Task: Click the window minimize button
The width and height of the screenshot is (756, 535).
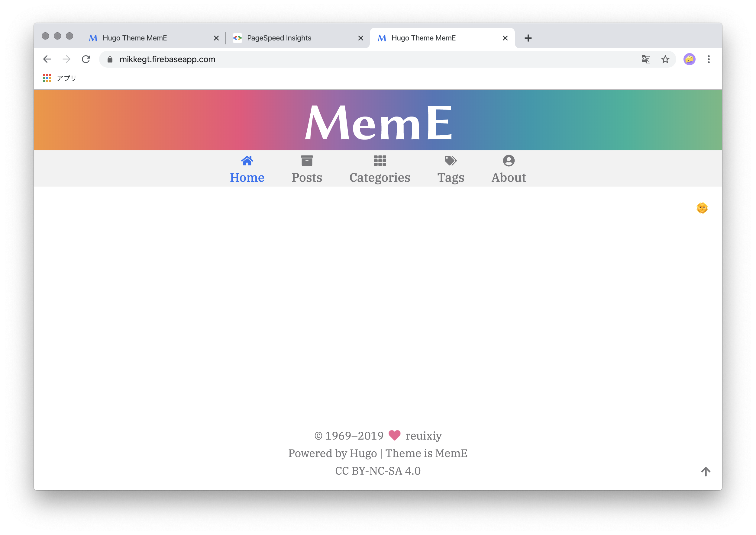Action: (x=57, y=36)
